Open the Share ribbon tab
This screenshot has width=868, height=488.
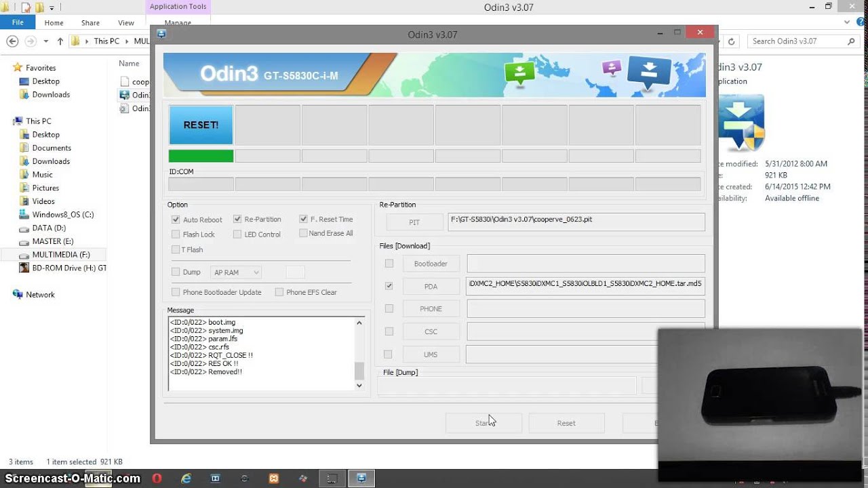point(90,23)
